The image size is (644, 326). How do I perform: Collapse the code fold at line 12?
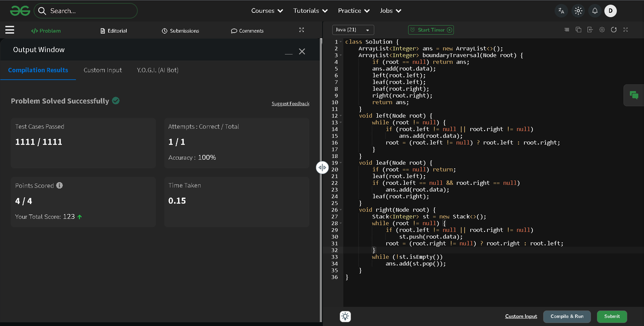341,115
